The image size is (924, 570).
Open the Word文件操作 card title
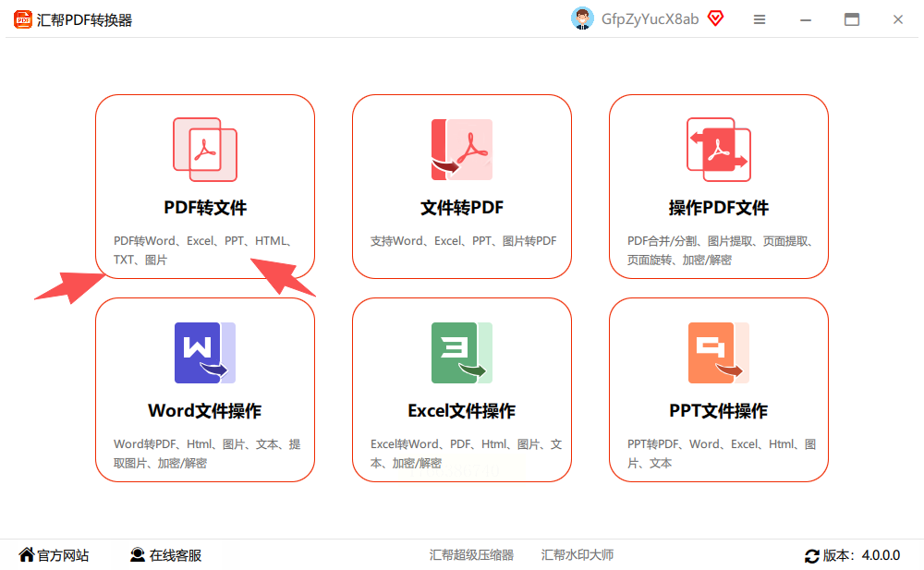coord(205,411)
